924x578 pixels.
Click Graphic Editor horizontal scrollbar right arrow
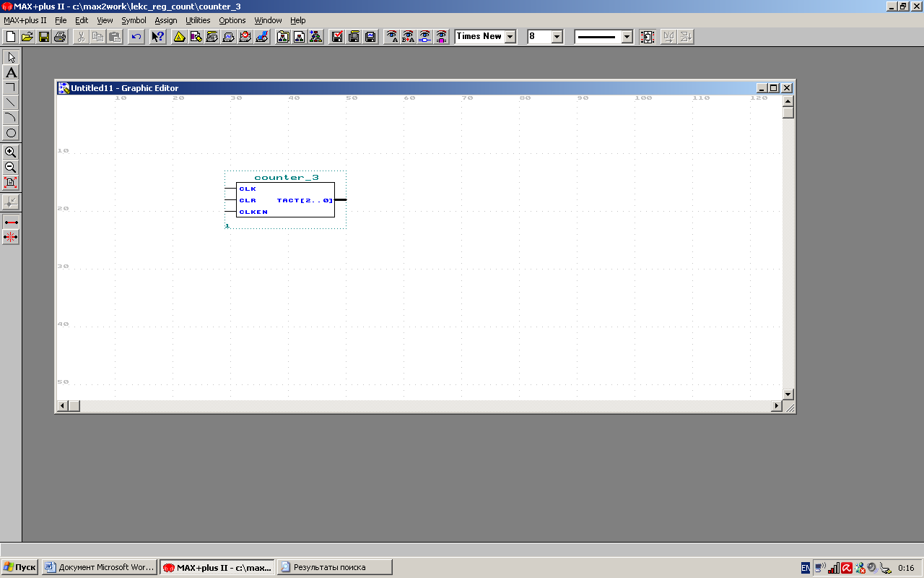click(x=777, y=406)
